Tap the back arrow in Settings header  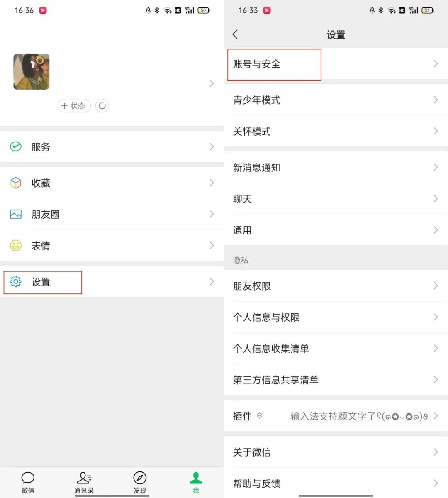coord(235,34)
